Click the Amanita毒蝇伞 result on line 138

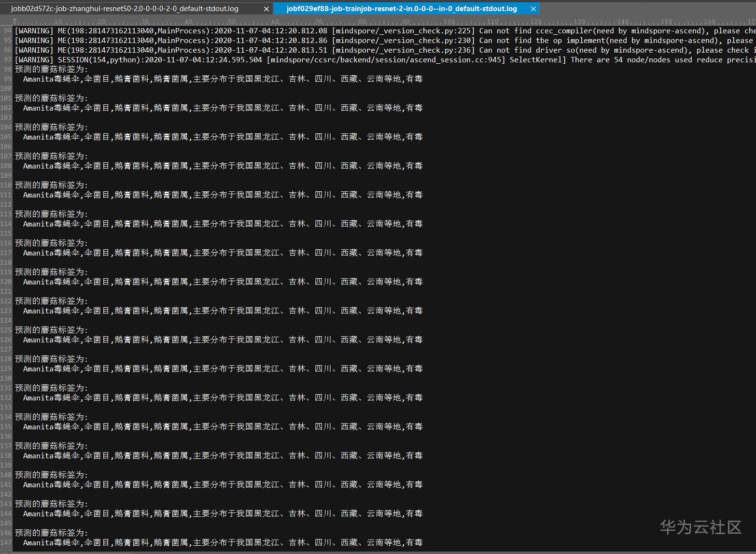click(x=223, y=456)
